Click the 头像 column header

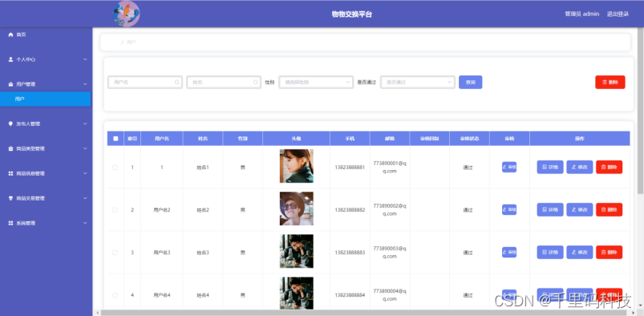(x=297, y=139)
